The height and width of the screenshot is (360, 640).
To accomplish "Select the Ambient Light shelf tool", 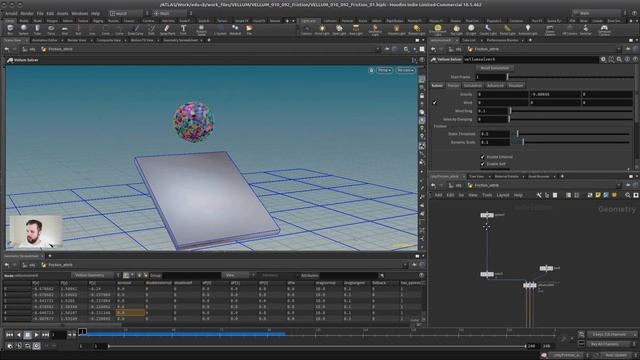I will pos(528,29).
